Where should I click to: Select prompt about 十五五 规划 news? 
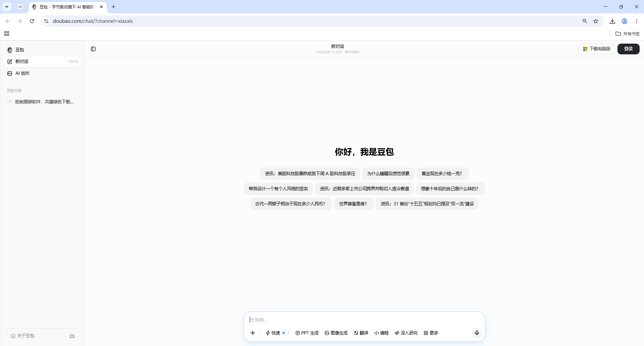427,204
